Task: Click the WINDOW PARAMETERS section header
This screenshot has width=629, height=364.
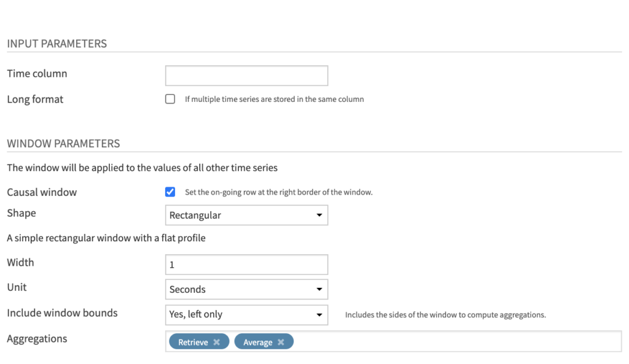Action: coord(63,143)
